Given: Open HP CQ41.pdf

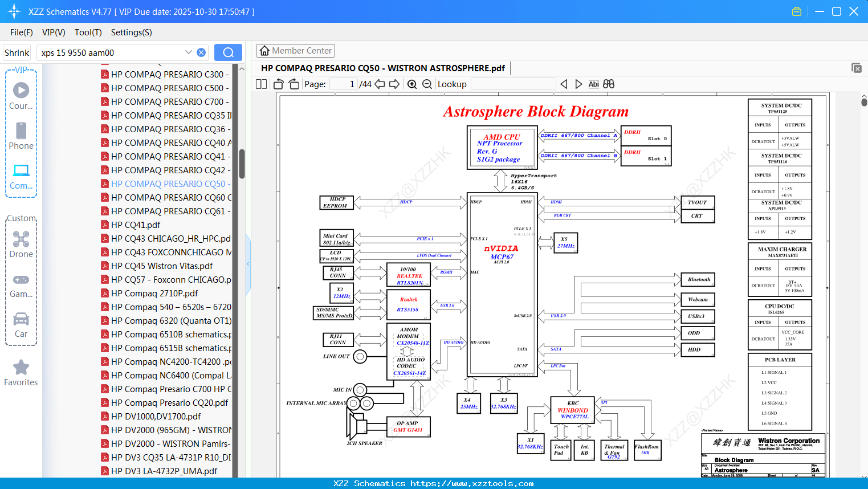Looking at the screenshot, I should [131, 225].
